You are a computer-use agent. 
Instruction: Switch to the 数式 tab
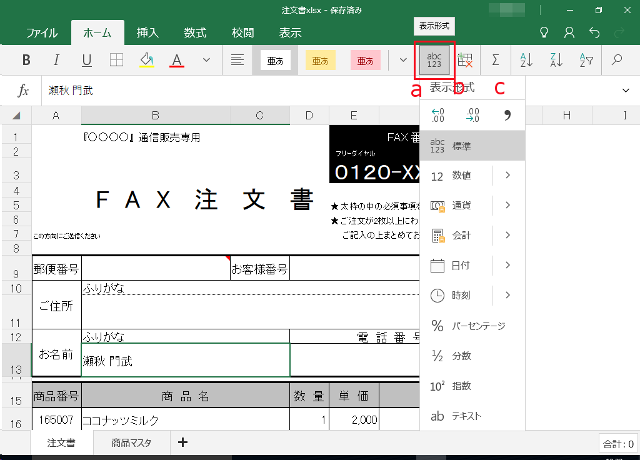tap(195, 33)
